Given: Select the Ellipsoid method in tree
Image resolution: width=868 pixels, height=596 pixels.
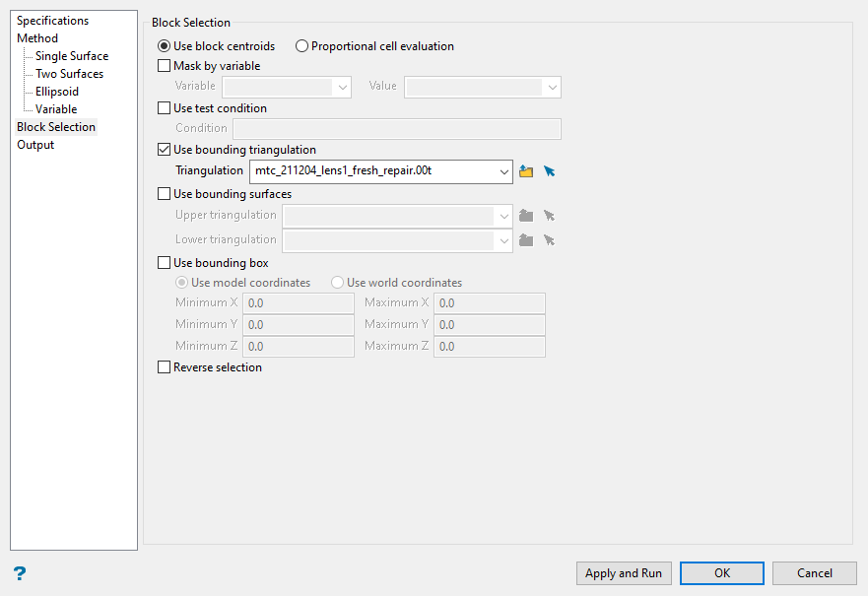Looking at the screenshot, I should point(57,92).
